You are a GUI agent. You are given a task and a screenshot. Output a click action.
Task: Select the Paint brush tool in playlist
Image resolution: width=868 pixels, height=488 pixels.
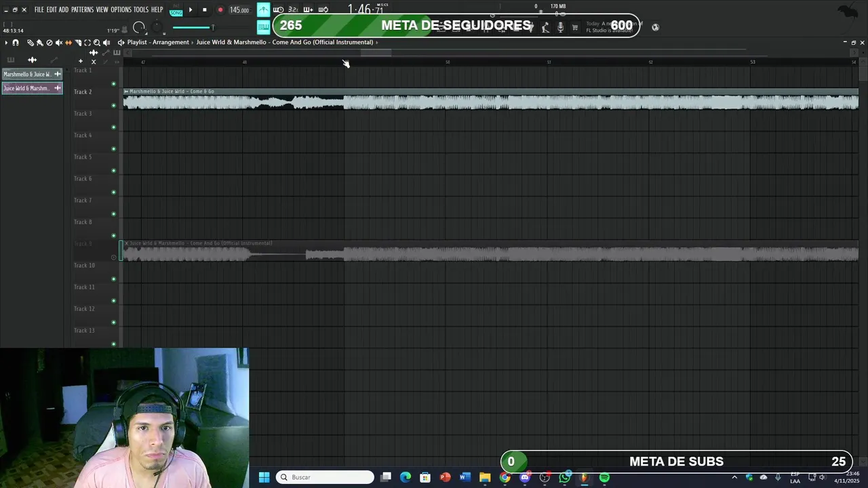39,43
